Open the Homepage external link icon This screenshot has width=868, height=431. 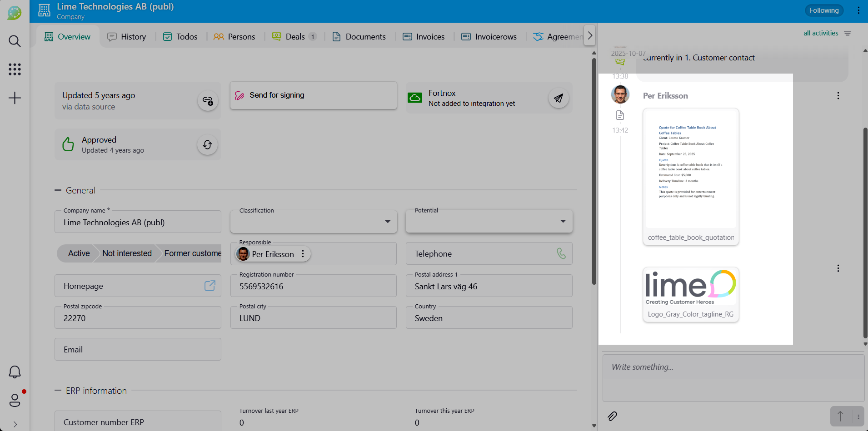[x=210, y=286]
